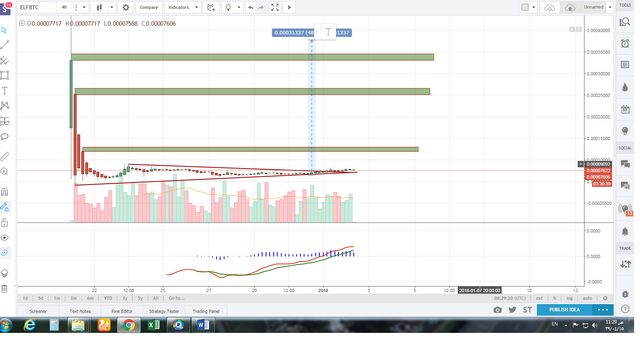Load chart layout from cloud
640x360 pixels.
pyautogui.click(x=550, y=7)
